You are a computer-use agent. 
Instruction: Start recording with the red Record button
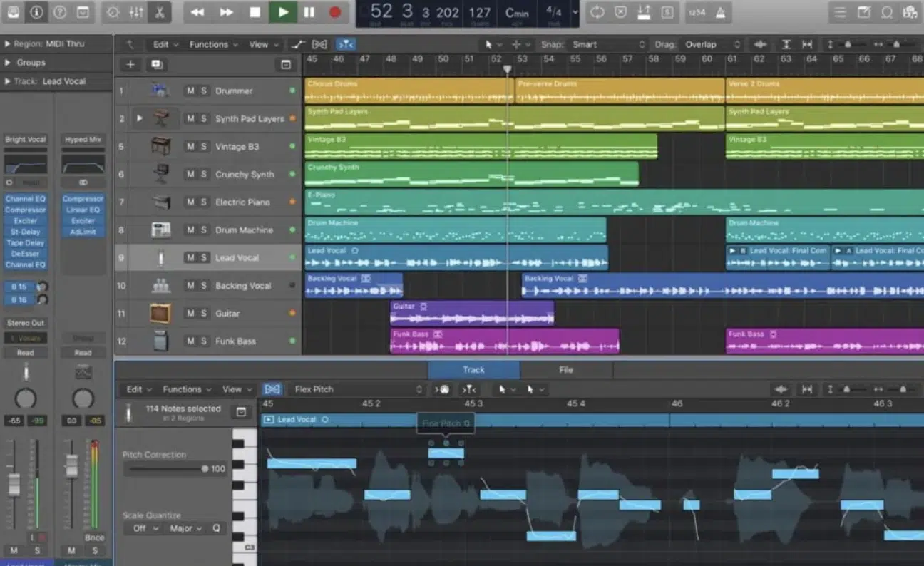point(335,12)
